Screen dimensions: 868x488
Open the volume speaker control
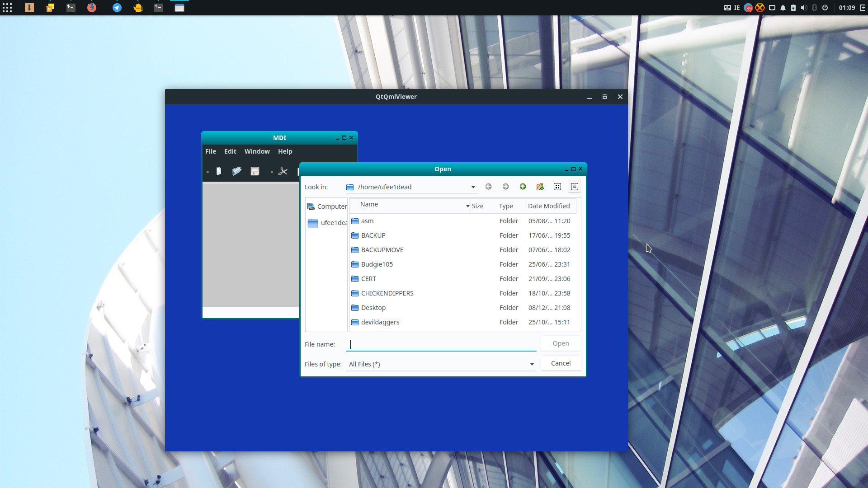click(x=804, y=8)
